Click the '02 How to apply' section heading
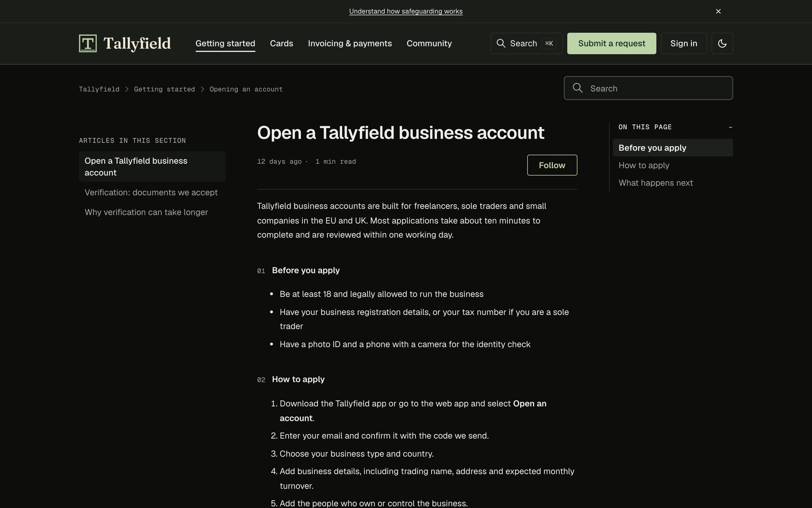Screen dimensions: 812x508 [x=291, y=379]
